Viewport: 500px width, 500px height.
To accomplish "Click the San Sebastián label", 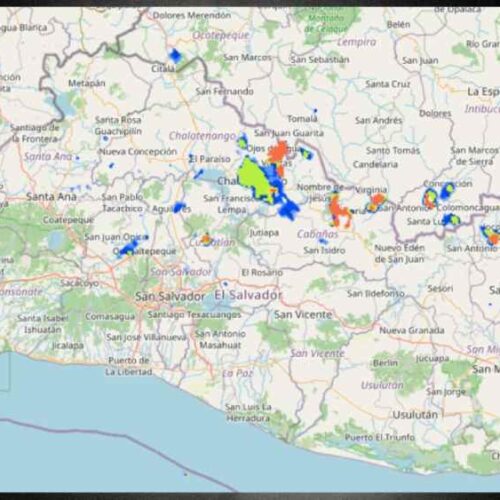I will point(320,60).
